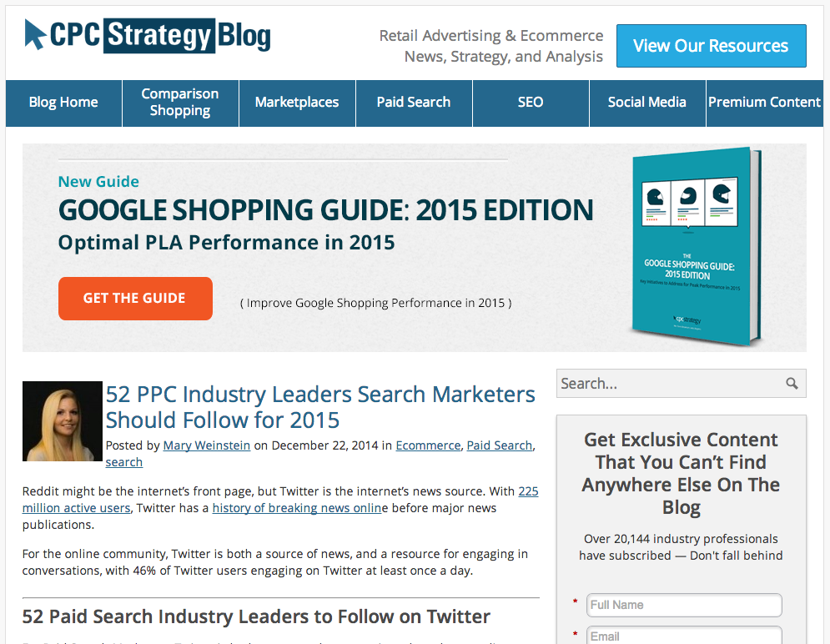Image resolution: width=830 pixels, height=644 pixels.
Task: Click '52 Paid Search Industry Leaders' subheading
Action: click(256, 616)
